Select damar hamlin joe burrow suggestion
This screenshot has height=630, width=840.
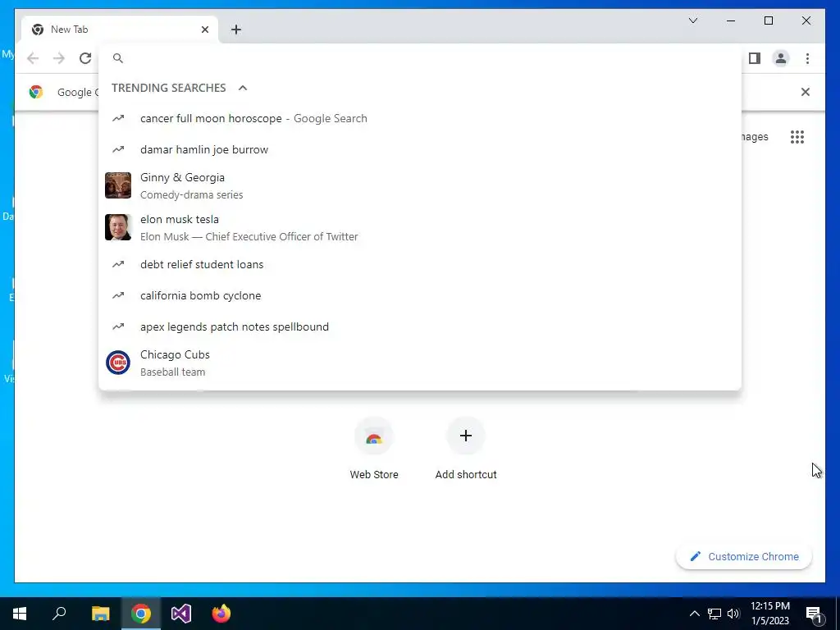tap(420, 149)
